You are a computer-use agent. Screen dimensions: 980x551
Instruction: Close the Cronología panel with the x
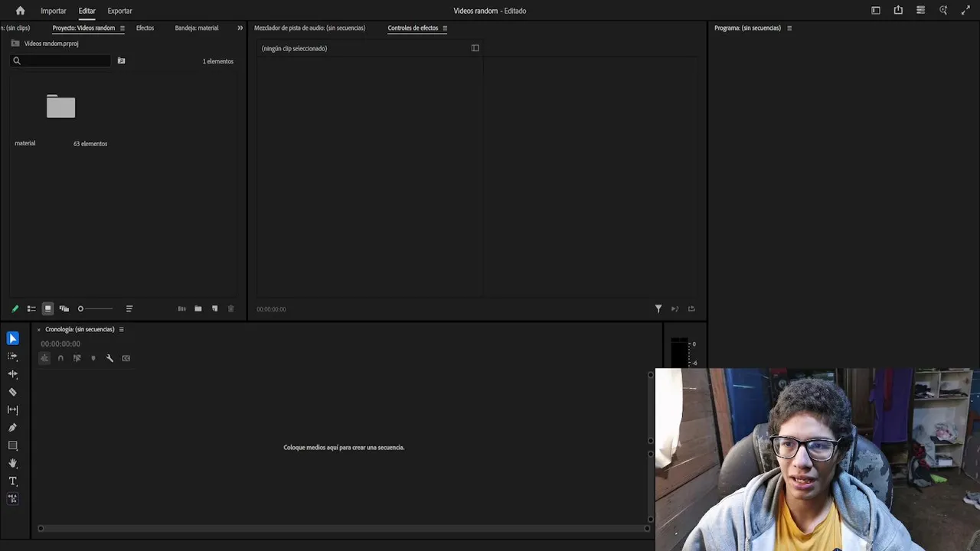click(39, 330)
